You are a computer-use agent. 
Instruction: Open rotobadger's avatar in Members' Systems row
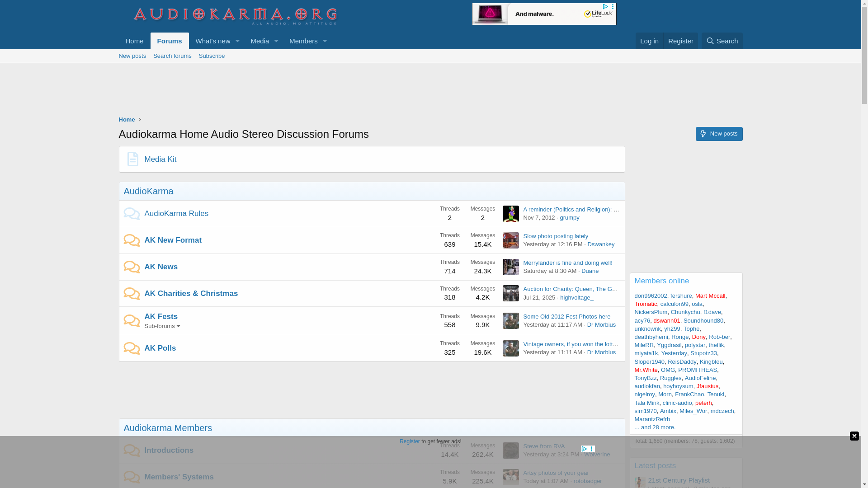tap(511, 477)
